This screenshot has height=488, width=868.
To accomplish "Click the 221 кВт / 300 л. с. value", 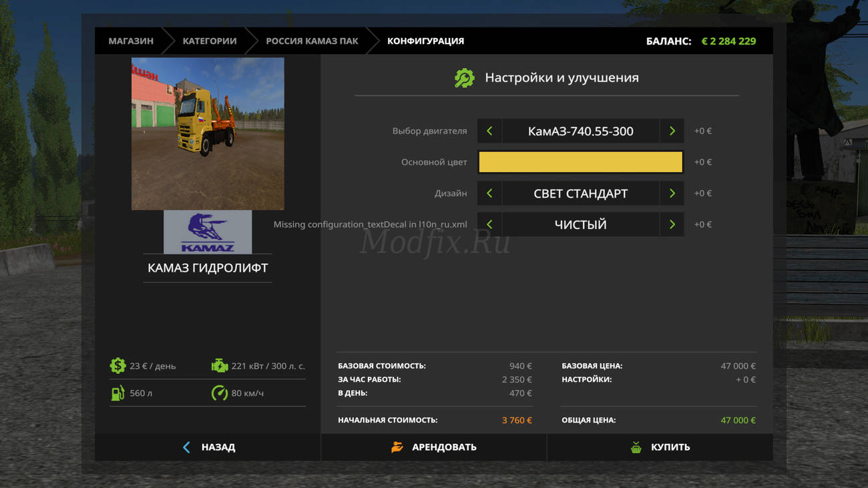I will tap(268, 366).
